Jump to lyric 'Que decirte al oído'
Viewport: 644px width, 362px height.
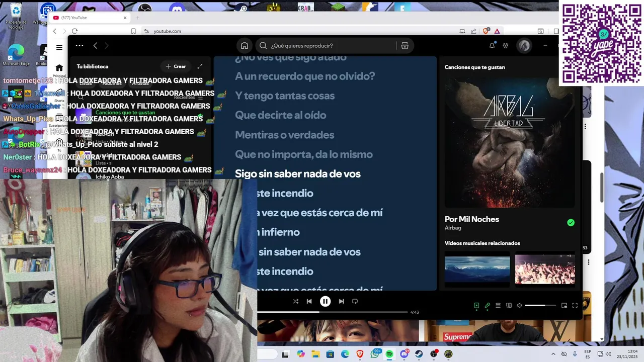coord(280,115)
